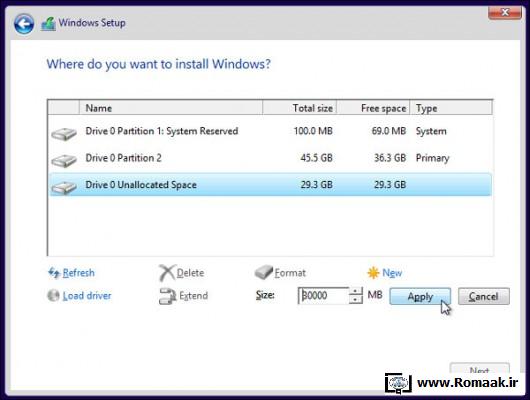
Task: Click the Delete X icon
Action: tap(167, 273)
